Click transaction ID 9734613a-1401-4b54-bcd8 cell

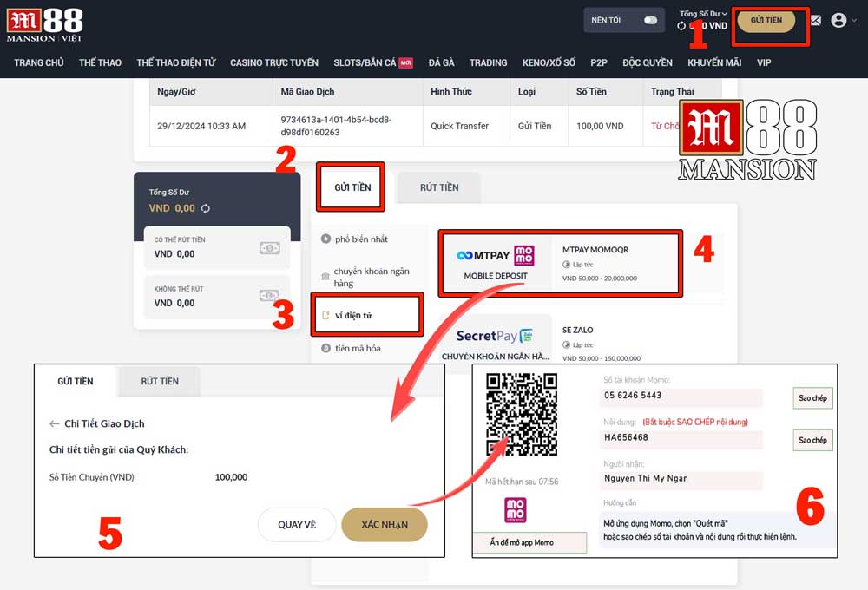(x=348, y=126)
